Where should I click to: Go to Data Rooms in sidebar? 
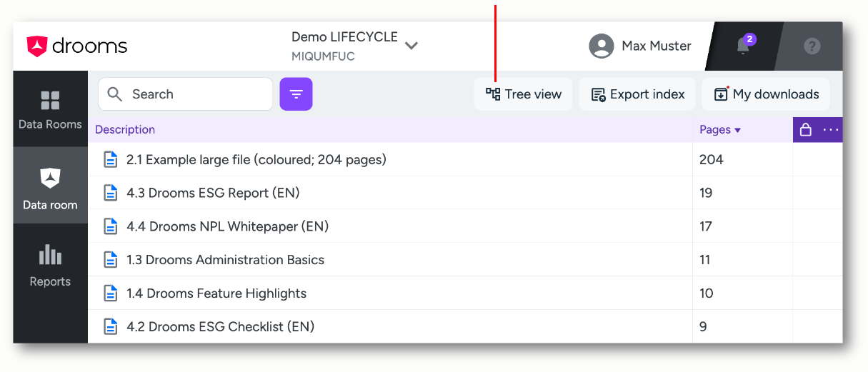click(x=50, y=109)
